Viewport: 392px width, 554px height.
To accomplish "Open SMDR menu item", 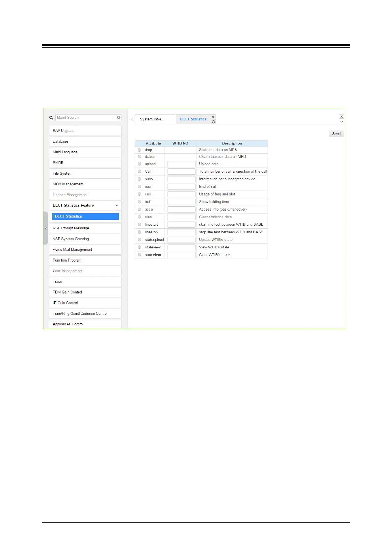I will (x=85, y=163).
